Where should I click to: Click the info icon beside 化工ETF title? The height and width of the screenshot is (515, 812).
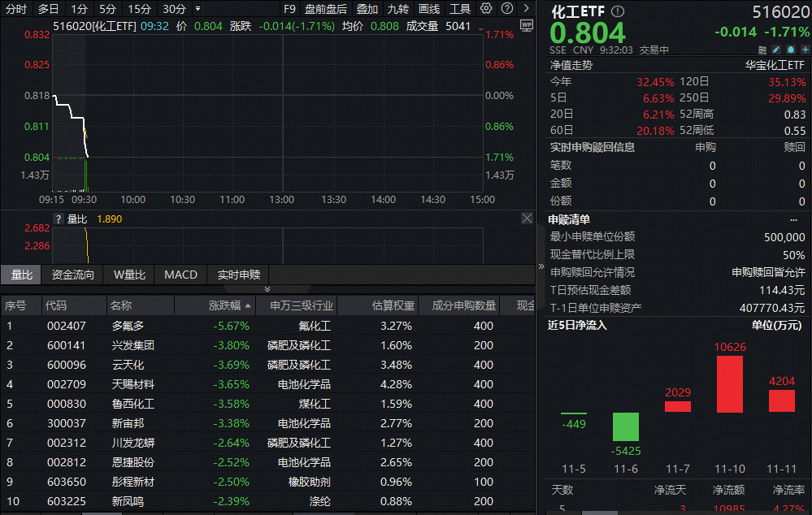(618, 11)
